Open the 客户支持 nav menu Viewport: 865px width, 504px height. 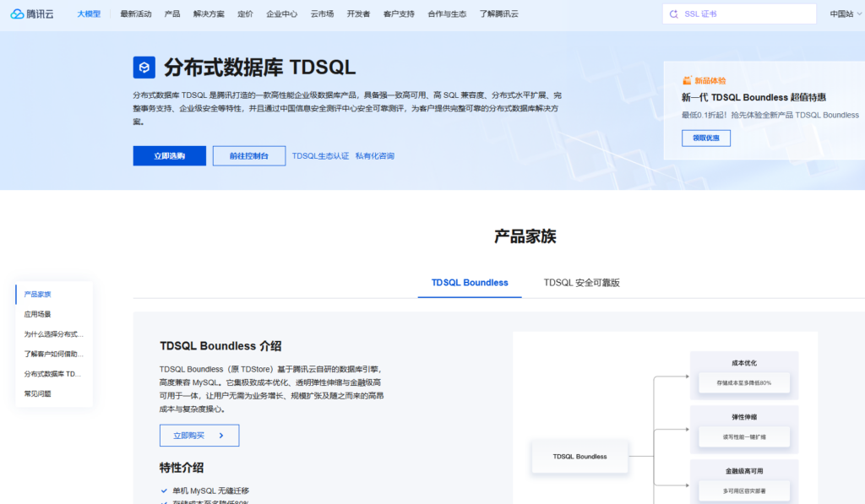tap(399, 14)
